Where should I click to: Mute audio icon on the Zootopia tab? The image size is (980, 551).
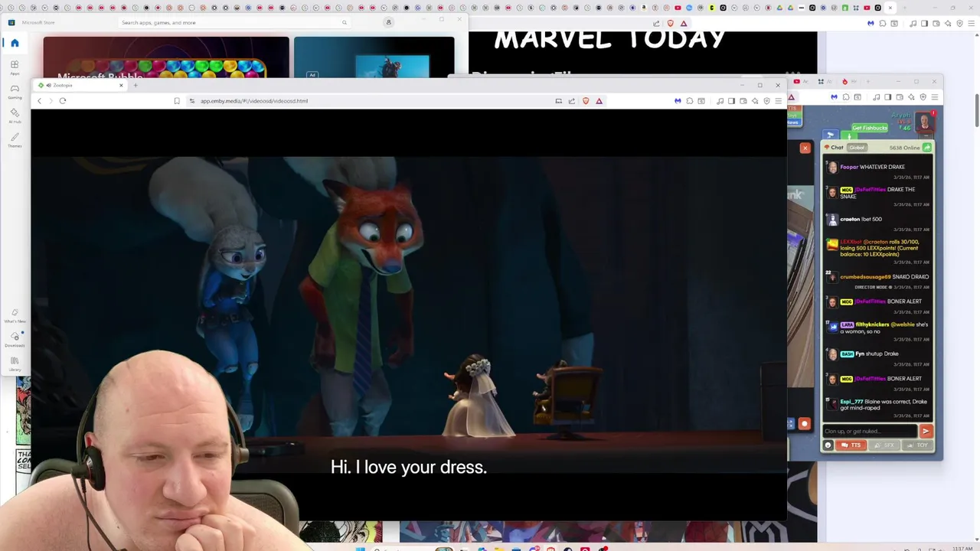pos(48,85)
